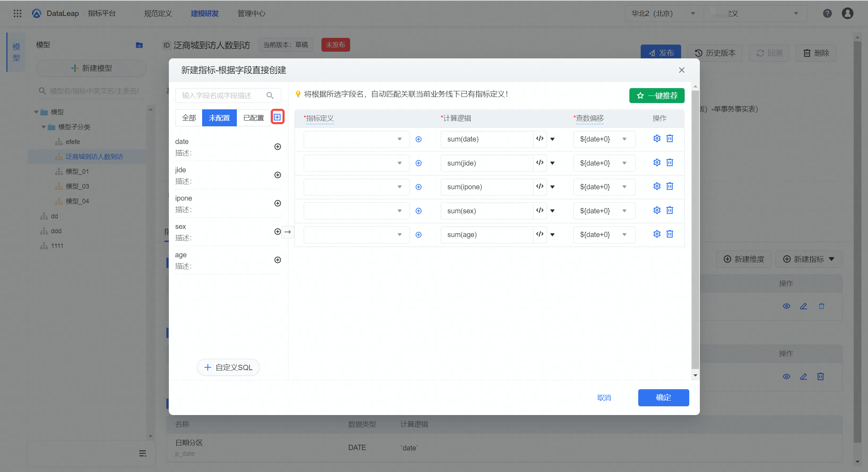This screenshot has height=472, width=868.
Task: Focus the field name search input
Action: (222, 96)
